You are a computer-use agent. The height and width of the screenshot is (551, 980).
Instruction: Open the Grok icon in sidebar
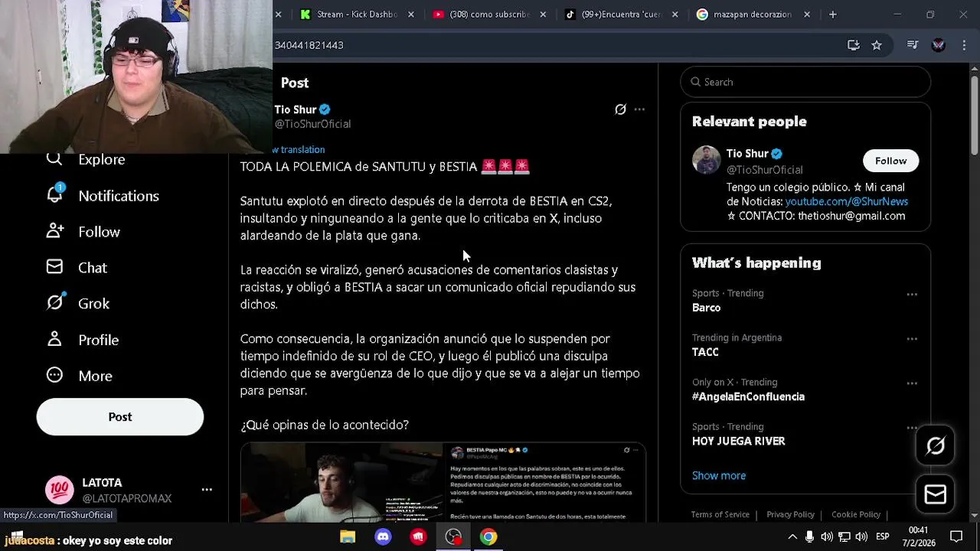54,303
